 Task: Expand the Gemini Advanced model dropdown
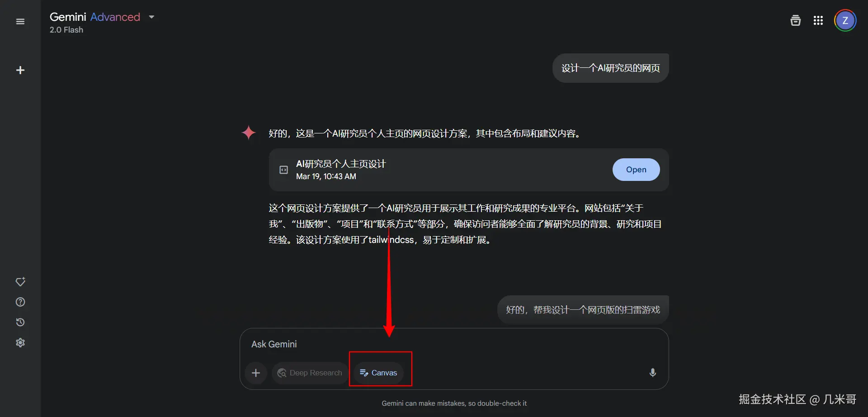click(x=151, y=17)
